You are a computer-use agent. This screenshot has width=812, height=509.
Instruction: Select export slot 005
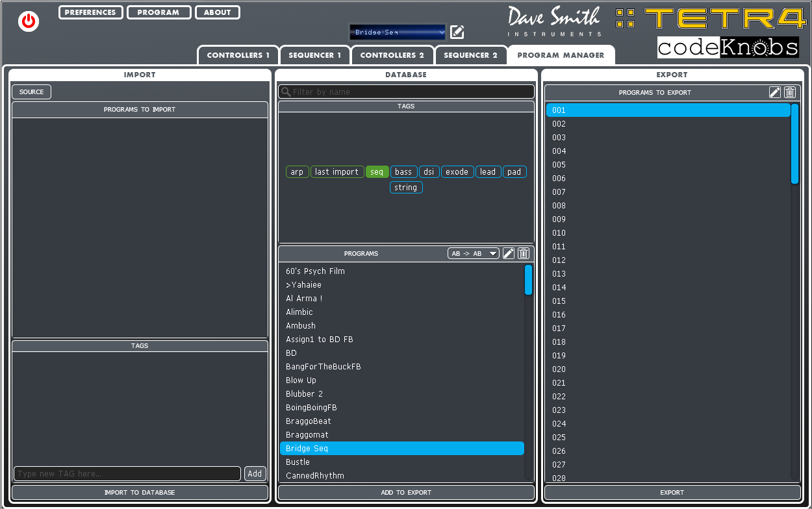pos(668,165)
